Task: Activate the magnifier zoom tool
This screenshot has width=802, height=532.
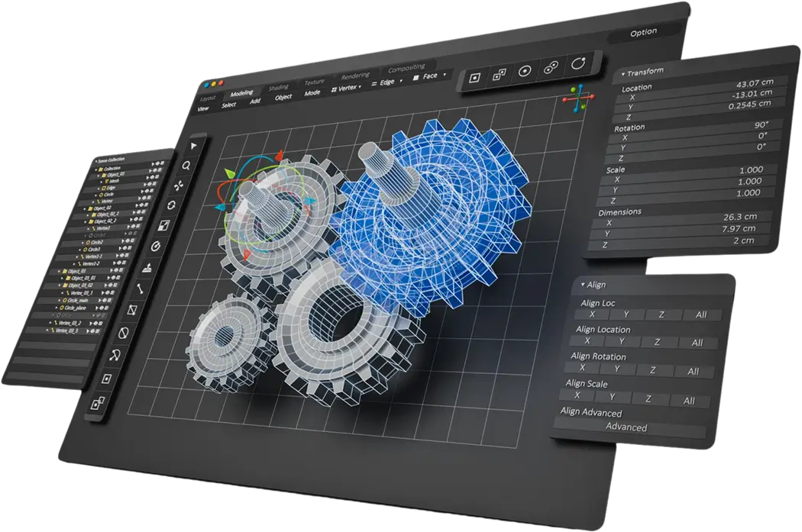Action: (186, 165)
